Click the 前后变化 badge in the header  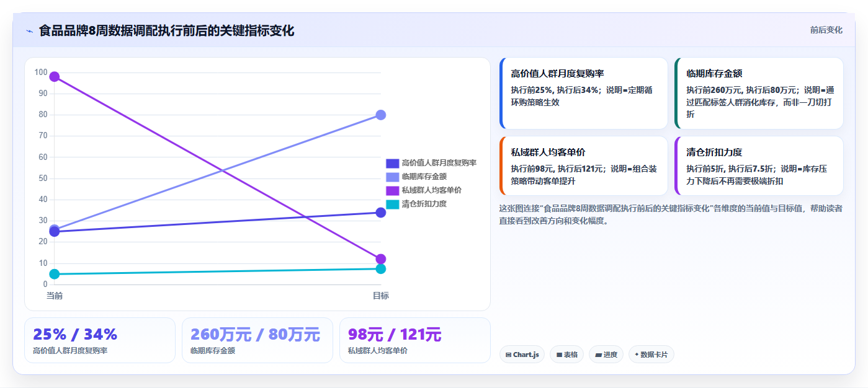(826, 30)
